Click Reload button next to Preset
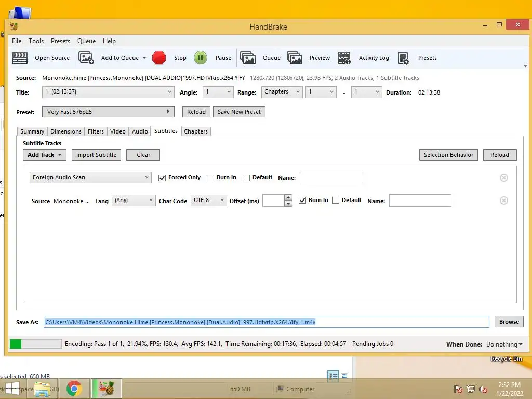Screen dimensions: 532x399 [196, 112]
